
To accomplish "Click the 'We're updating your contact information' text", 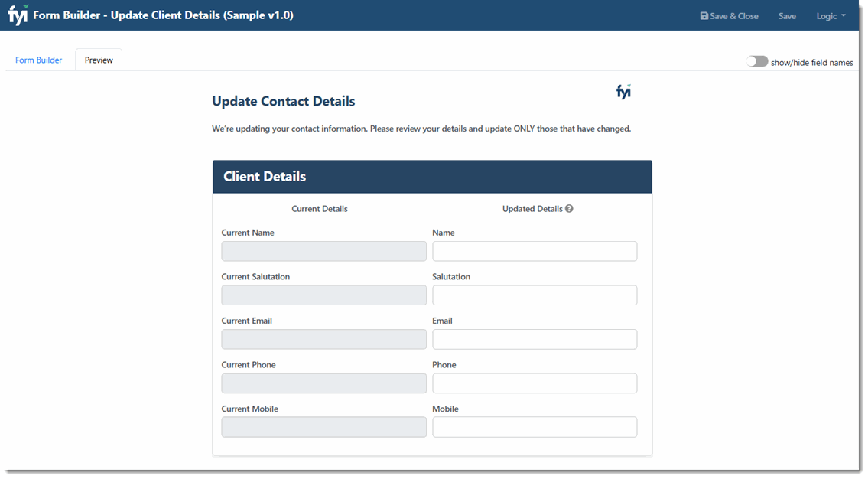I will pos(421,129).
